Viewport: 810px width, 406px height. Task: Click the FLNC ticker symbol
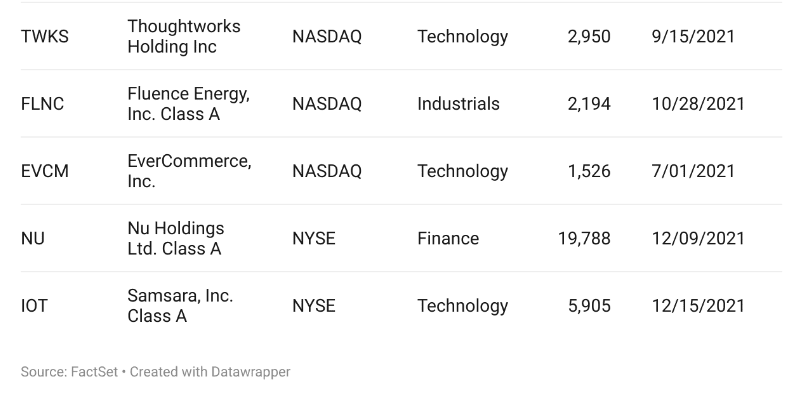[x=42, y=104]
